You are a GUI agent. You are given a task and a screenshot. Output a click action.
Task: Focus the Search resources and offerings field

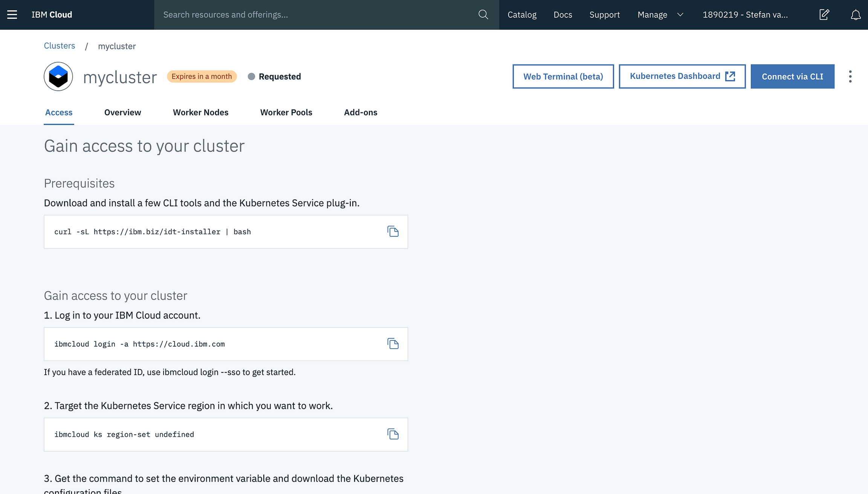pyautogui.click(x=316, y=15)
